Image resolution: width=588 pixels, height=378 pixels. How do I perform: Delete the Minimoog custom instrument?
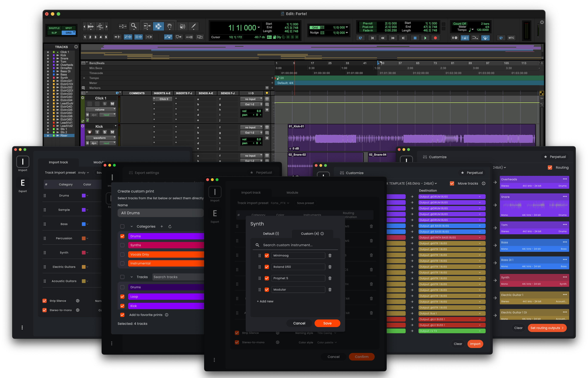330,256
